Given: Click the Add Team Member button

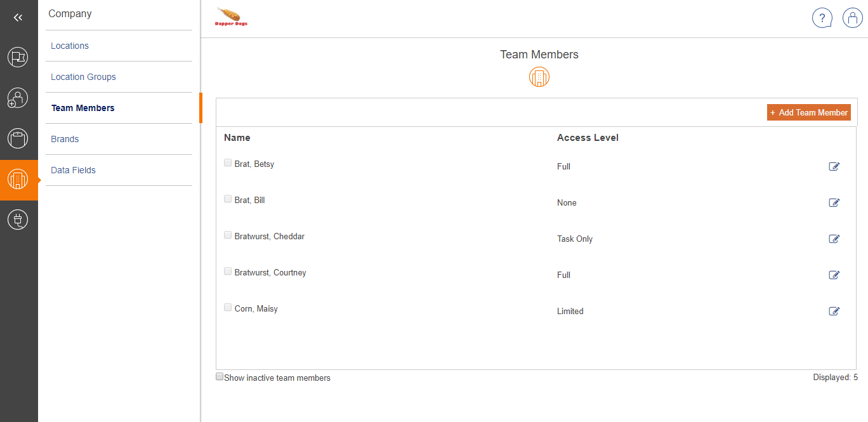Looking at the screenshot, I should coord(808,112).
